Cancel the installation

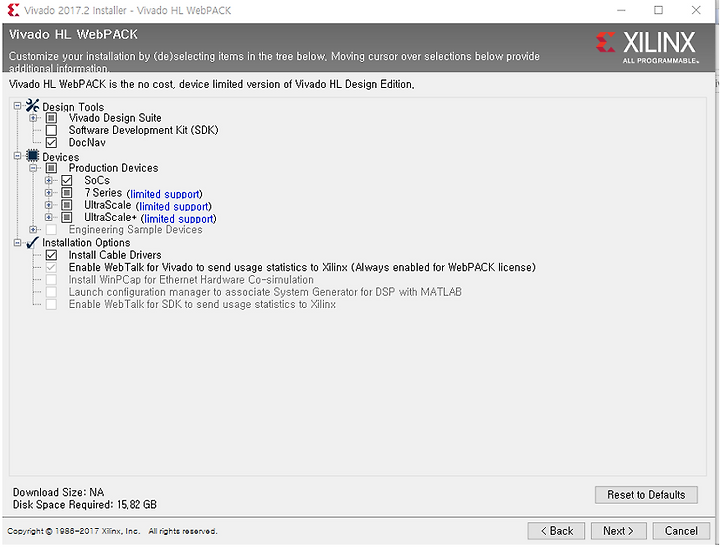(x=681, y=531)
